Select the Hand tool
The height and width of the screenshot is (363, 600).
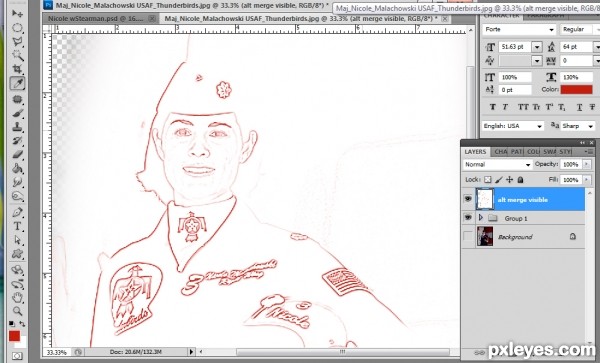click(x=17, y=297)
